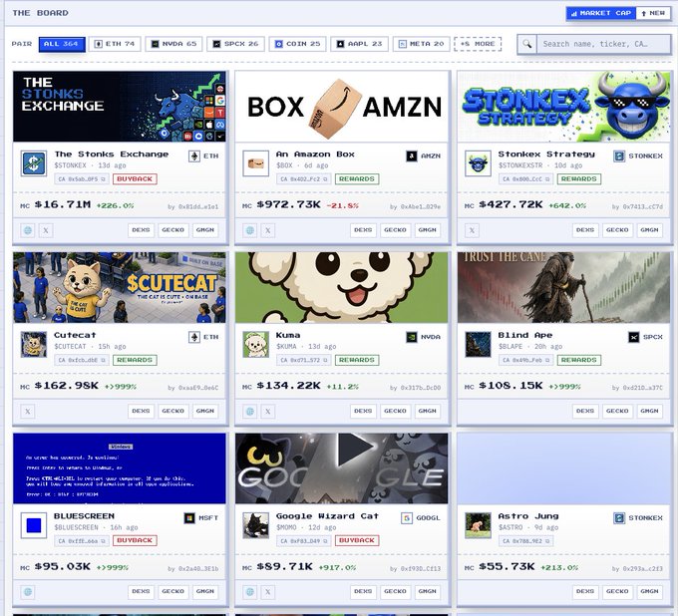Click BUYBACK badge on The Stonks Exchange
This screenshot has height=616, width=678.
click(135, 179)
